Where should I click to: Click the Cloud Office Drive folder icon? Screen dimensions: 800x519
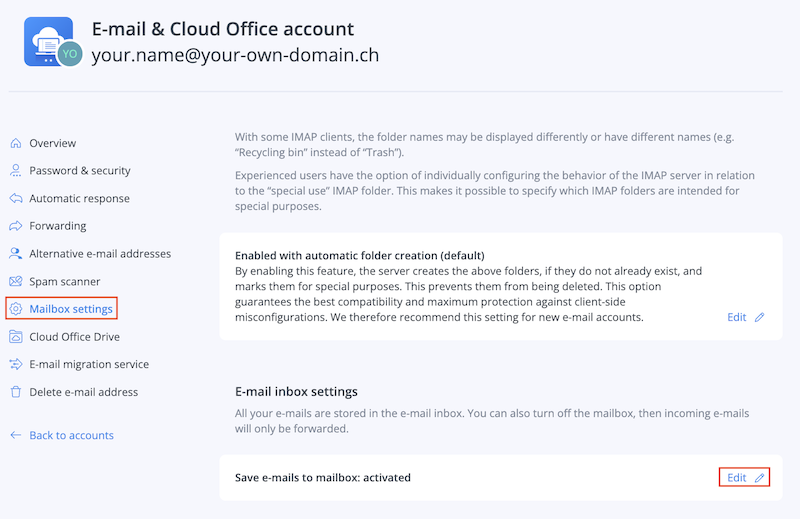pyautogui.click(x=16, y=337)
